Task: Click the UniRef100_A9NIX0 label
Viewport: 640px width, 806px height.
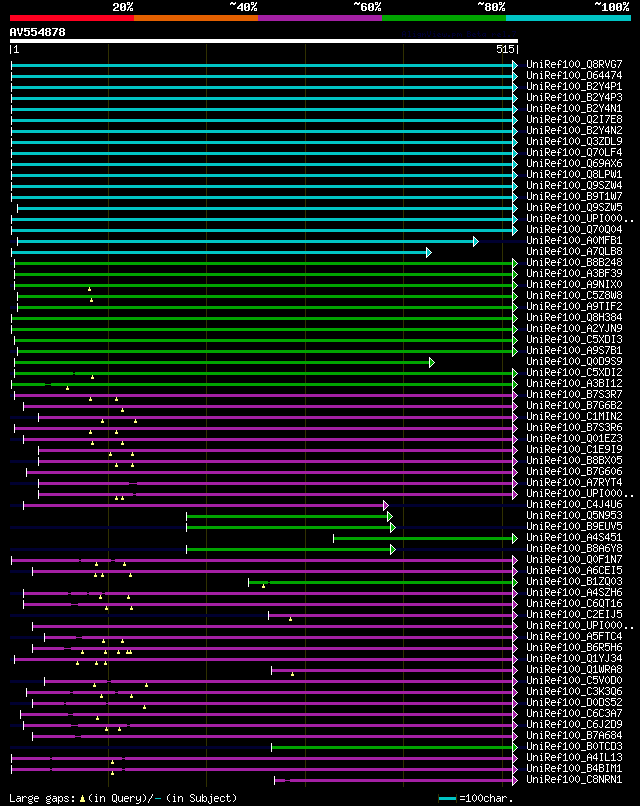Action: click(574, 284)
